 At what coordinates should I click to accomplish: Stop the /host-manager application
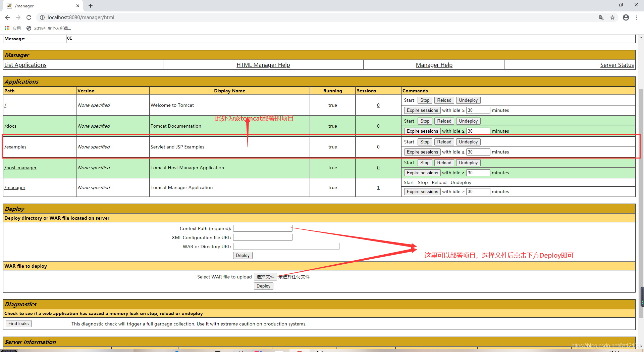(x=425, y=163)
